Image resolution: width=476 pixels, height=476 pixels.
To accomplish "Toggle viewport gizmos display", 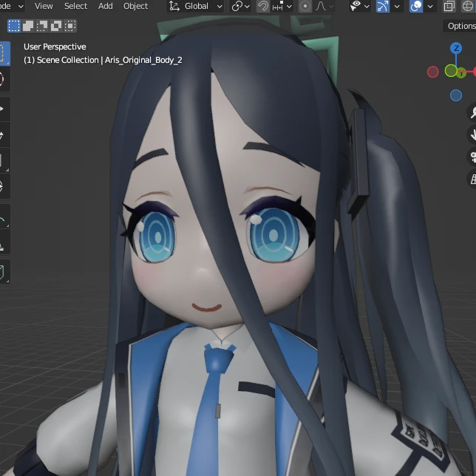I will (383, 6).
